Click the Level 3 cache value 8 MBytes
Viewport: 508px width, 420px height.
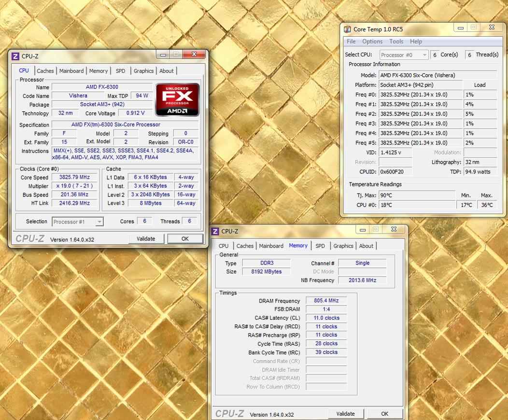coord(150,203)
